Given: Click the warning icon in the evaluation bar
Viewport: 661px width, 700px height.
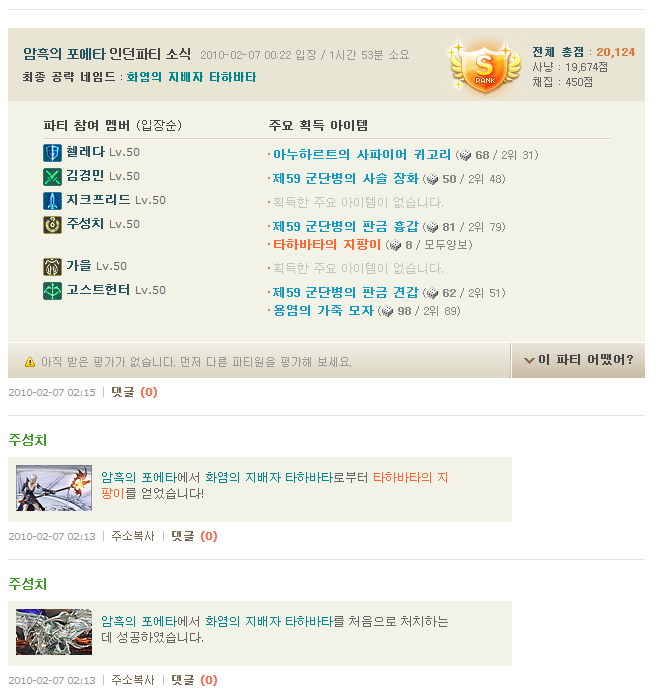Looking at the screenshot, I should 30,362.
